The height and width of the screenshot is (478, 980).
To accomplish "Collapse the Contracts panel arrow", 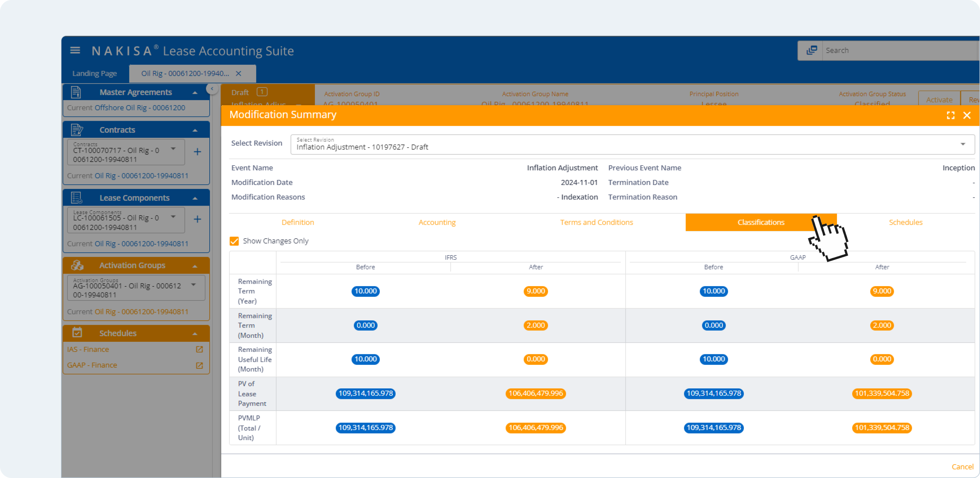I will [x=195, y=130].
